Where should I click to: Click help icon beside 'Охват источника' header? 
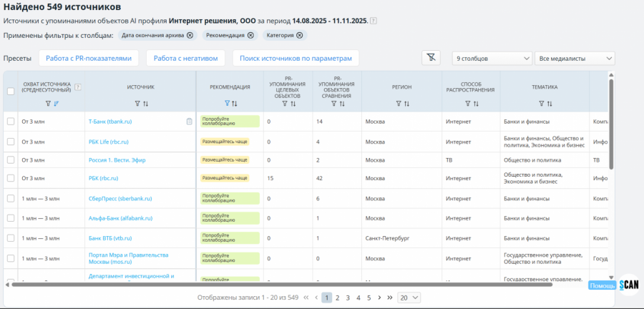tap(78, 87)
